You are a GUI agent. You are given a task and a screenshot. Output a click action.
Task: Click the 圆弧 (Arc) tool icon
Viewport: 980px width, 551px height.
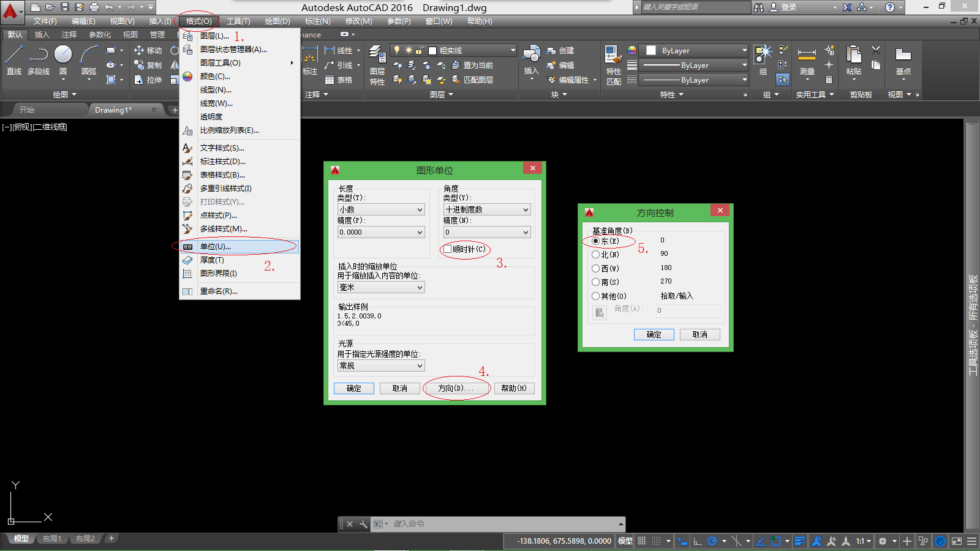pos(89,56)
